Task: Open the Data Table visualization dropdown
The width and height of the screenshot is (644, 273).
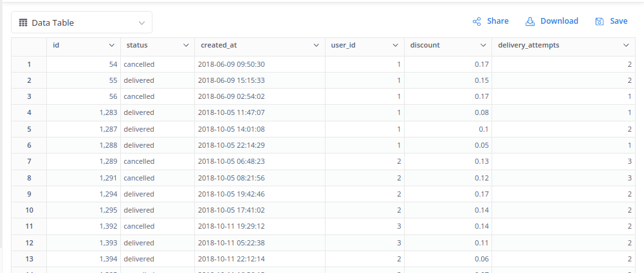Action: (142, 22)
